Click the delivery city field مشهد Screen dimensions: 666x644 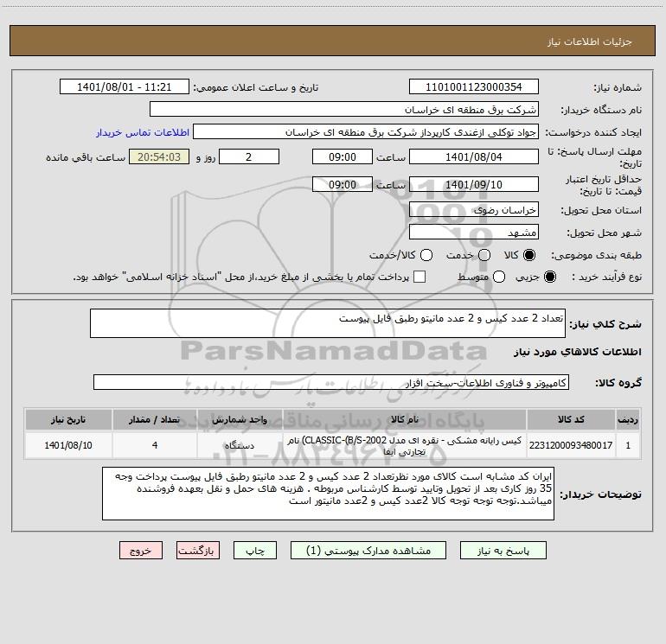[474, 233]
